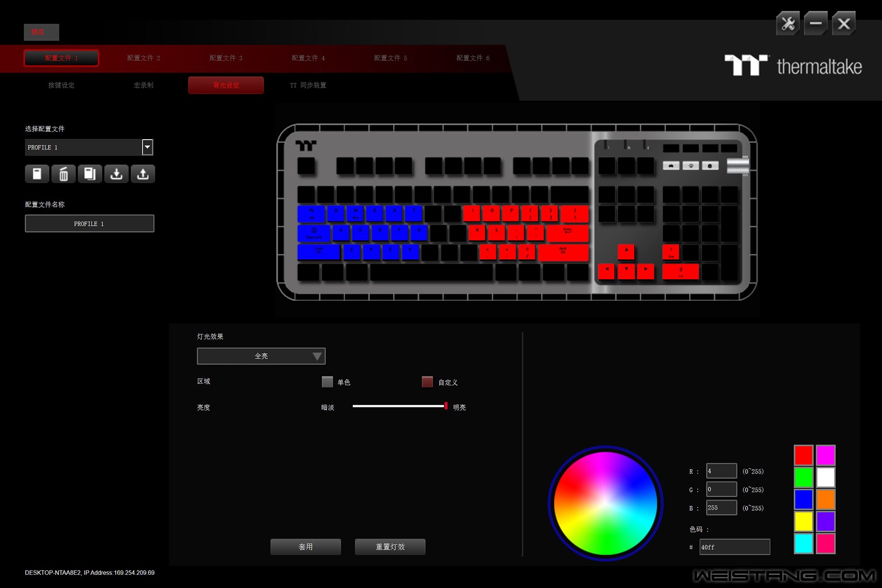The height and width of the screenshot is (588, 882).
Task: Select the red up arrow key
Action: [x=626, y=253]
